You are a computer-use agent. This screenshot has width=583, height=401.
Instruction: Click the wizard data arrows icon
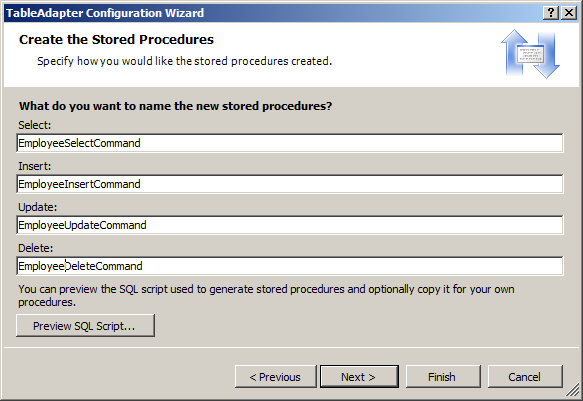click(x=530, y=54)
